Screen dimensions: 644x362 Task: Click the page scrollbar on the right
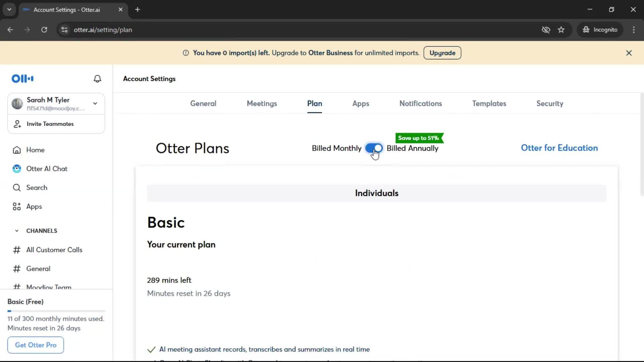pos(642,144)
